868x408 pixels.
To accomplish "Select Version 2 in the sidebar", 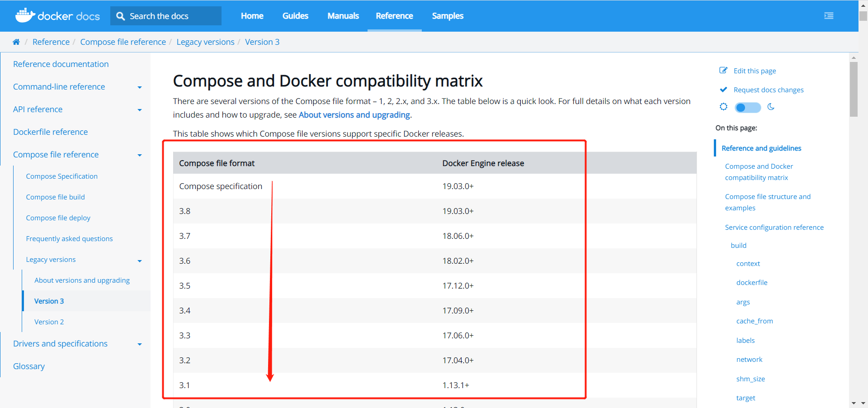I will tap(49, 322).
